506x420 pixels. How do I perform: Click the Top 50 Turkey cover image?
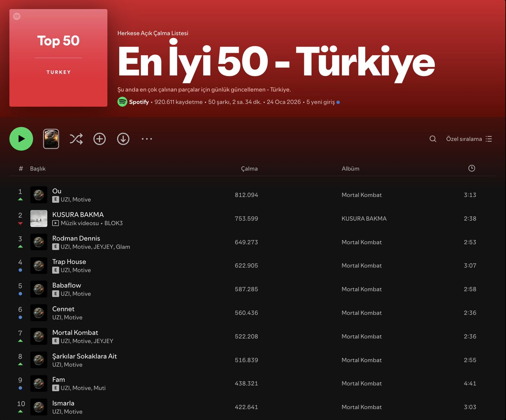tap(58, 58)
